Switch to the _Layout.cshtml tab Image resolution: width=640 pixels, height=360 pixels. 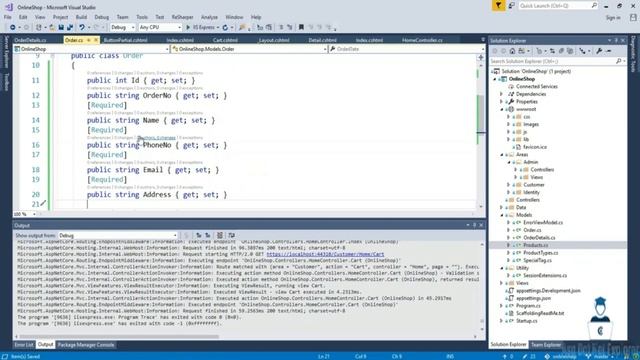274,40
